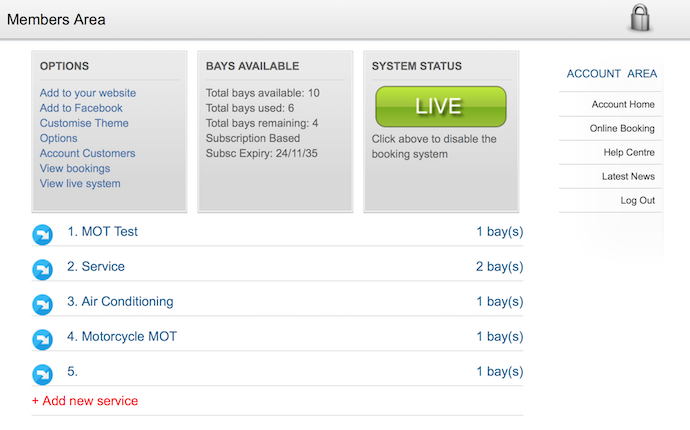Open the Help Centre menu item
Viewport: 690px width, 430px height.
point(628,152)
